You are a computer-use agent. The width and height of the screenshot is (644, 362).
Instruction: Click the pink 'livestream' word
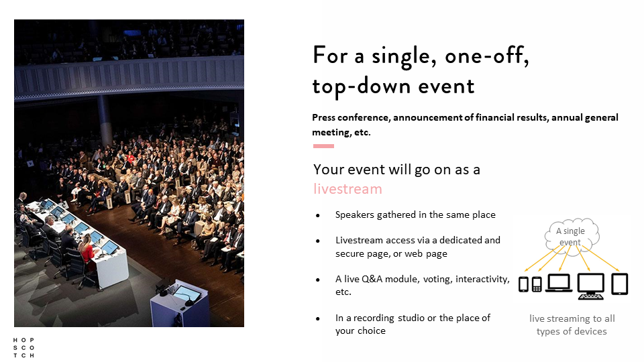pyautogui.click(x=347, y=189)
